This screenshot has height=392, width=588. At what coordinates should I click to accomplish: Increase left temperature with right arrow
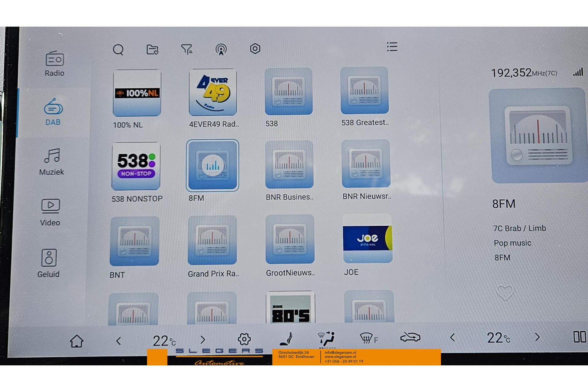(203, 340)
